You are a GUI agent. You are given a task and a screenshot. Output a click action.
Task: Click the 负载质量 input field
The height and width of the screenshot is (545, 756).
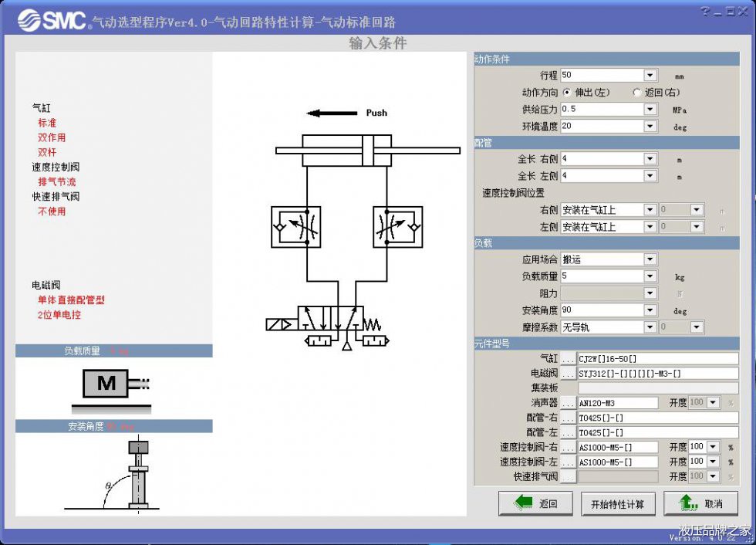602,276
